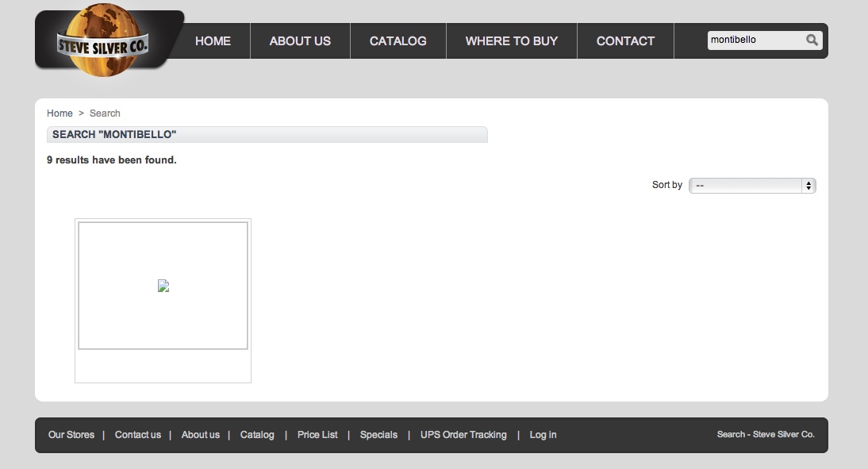Open the Our Stores footer link
Image resolution: width=868 pixels, height=469 pixels.
71,435
